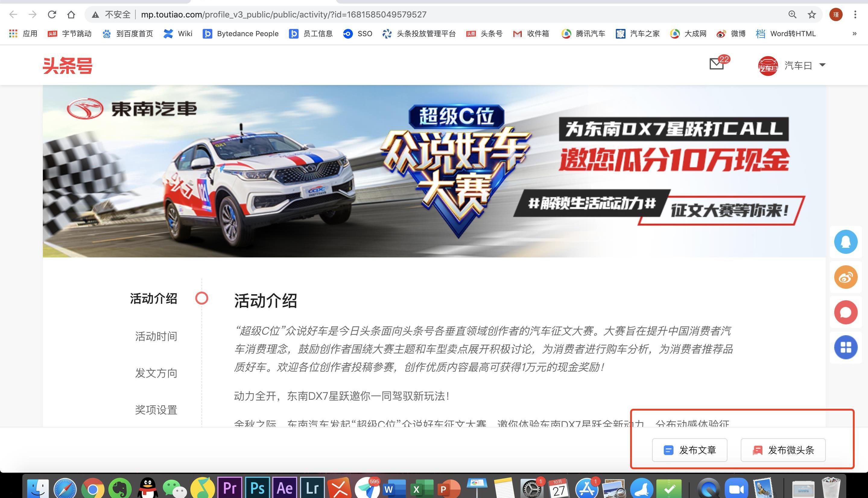This screenshot has height=498, width=868.
Task: Open the 员工信息 bookmark
Action: coord(311,33)
